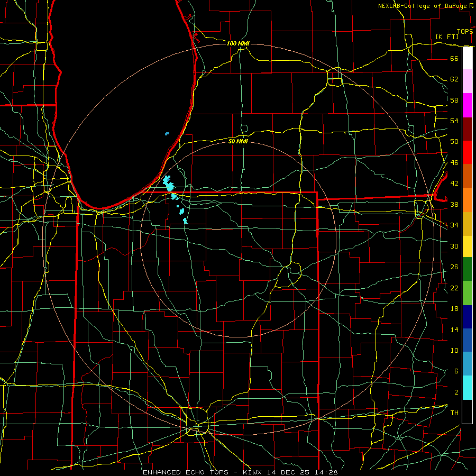Click the "NEXLAB-College of DuPage" credit text
The width and height of the screenshot is (476, 476).
pyautogui.click(x=423, y=6)
